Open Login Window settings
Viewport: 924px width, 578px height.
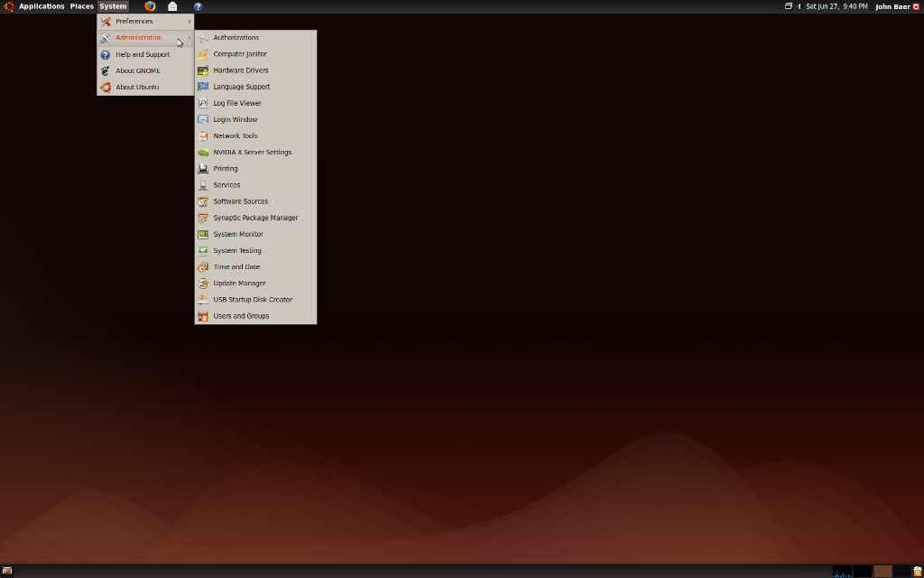tap(255, 120)
